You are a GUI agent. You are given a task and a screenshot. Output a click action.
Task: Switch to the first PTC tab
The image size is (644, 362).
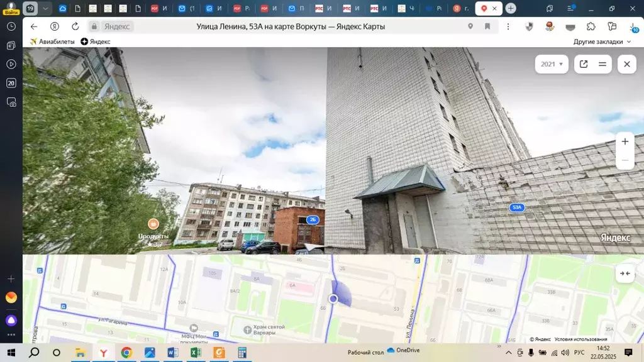click(x=324, y=8)
